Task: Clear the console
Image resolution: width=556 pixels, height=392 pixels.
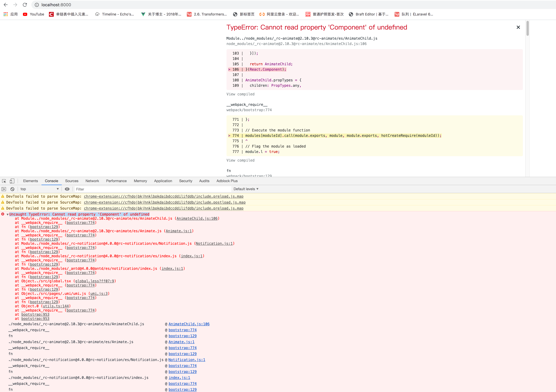Action: point(12,189)
